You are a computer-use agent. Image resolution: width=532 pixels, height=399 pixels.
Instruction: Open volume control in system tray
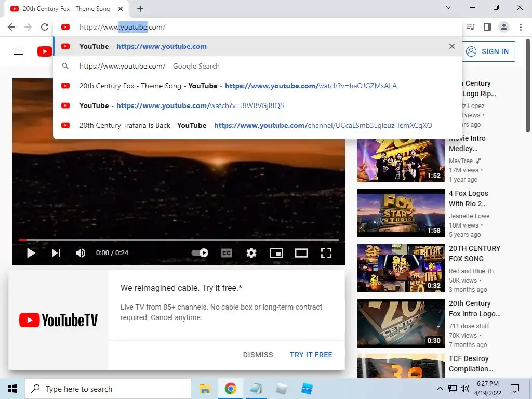tap(465, 389)
